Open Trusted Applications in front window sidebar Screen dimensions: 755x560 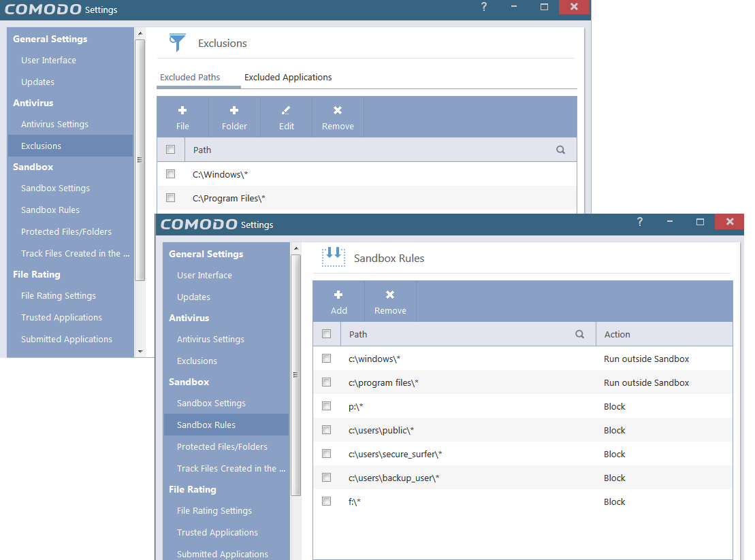click(218, 533)
